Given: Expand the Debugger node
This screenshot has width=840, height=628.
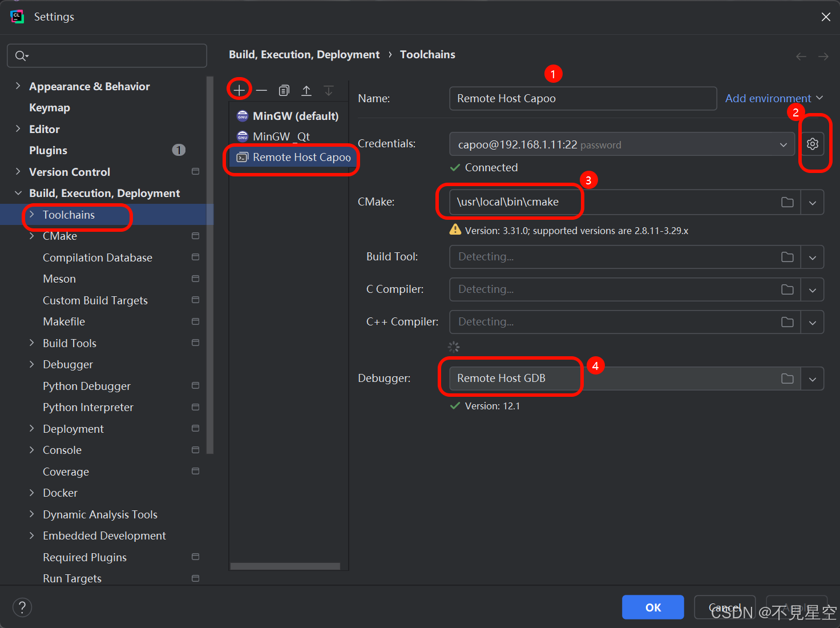Looking at the screenshot, I should [31, 364].
